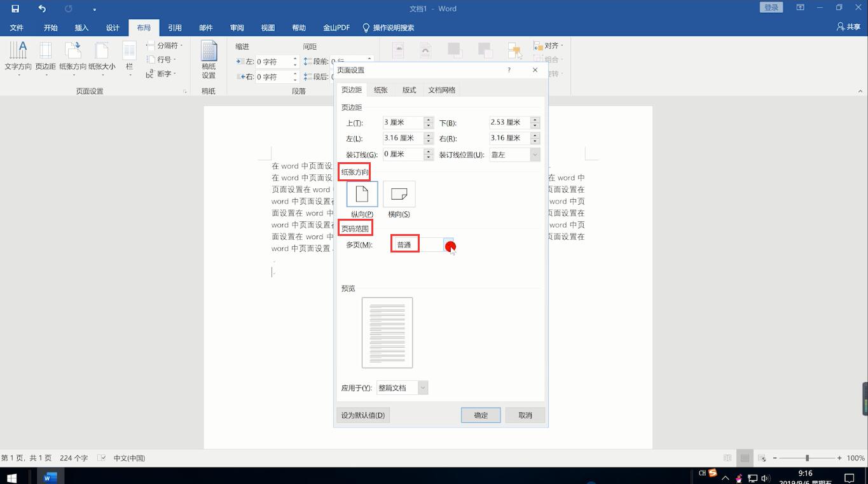Click the Save icon in quick access toolbar
868x484 pixels.
(15, 9)
